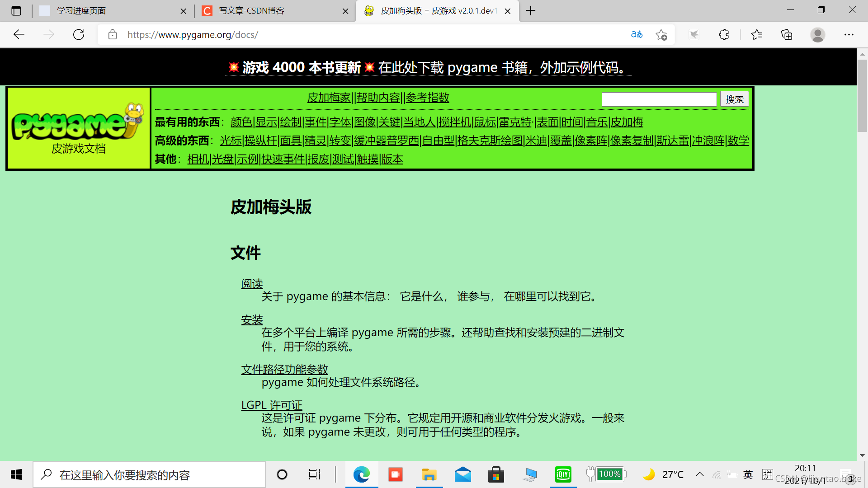Click the translate page icon in address bar
This screenshot has height=488, width=868.
click(637, 35)
